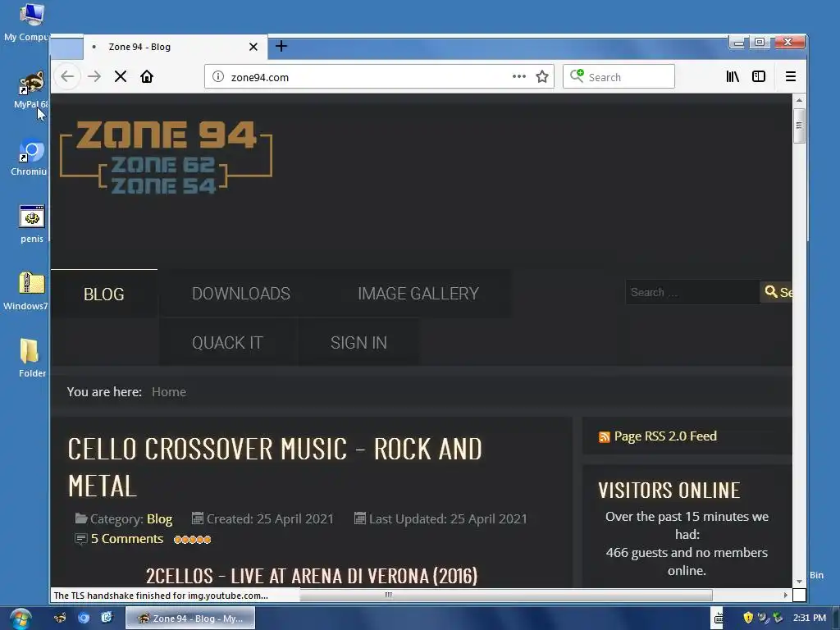Go back using the browser back arrow
This screenshot has width=840, height=630.
point(67,76)
